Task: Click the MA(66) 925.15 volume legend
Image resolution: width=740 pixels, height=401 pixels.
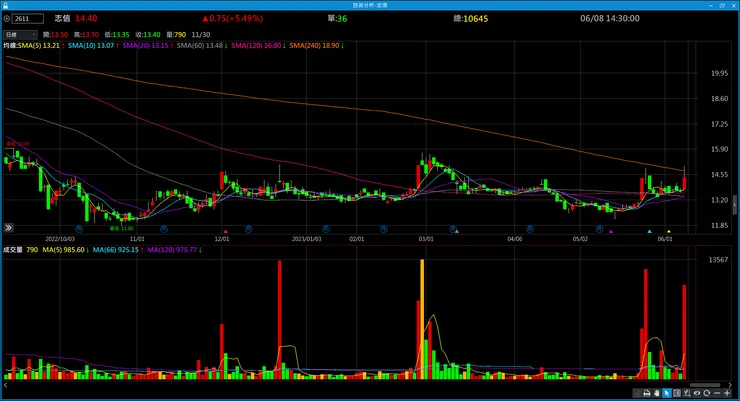Action: click(116, 250)
